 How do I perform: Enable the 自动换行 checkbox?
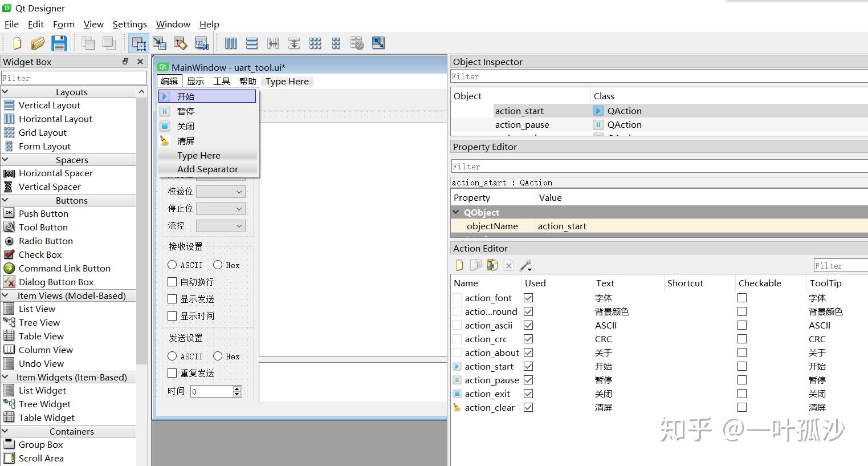[x=172, y=282]
